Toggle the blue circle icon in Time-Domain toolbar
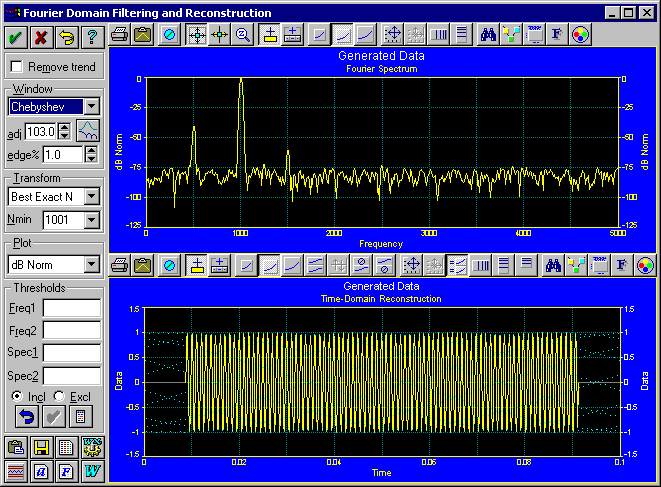Viewport: 661px width, 487px height. point(169,266)
